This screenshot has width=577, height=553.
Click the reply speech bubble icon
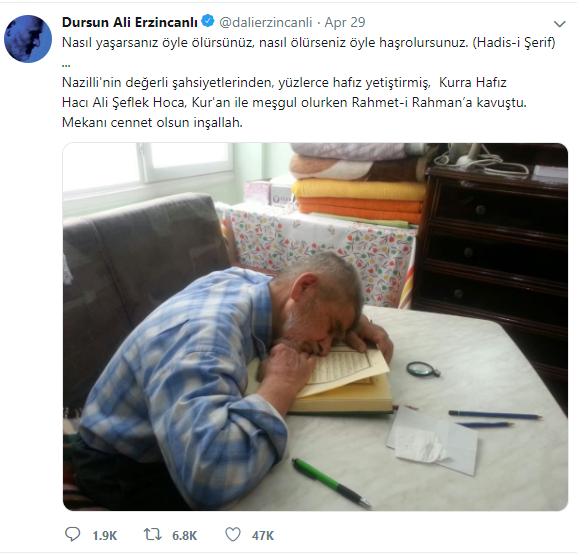[72, 534]
